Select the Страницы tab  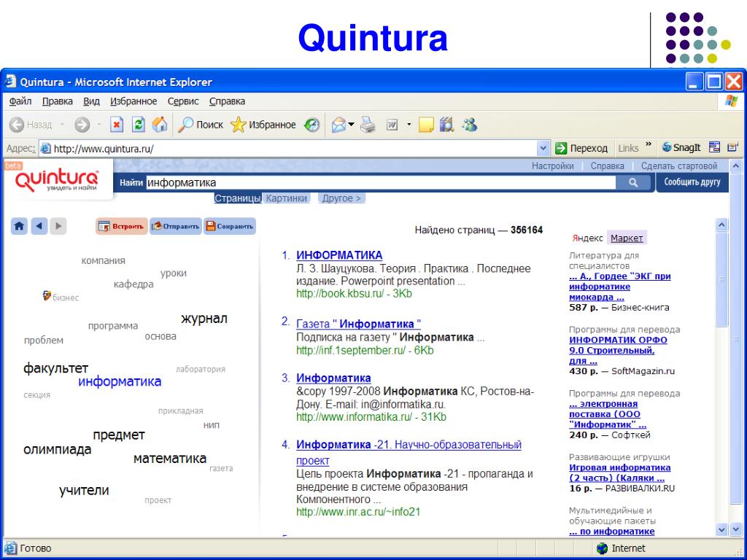pyautogui.click(x=237, y=198)
